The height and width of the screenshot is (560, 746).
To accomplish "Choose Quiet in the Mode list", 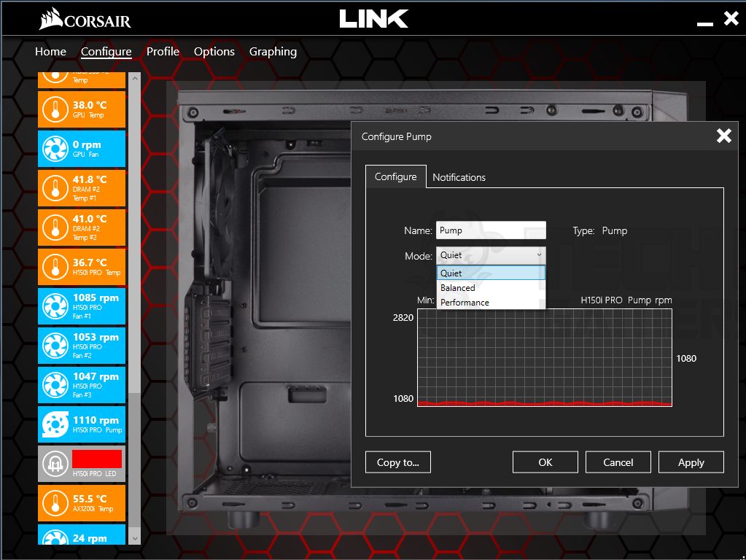I will pos(491,273).
